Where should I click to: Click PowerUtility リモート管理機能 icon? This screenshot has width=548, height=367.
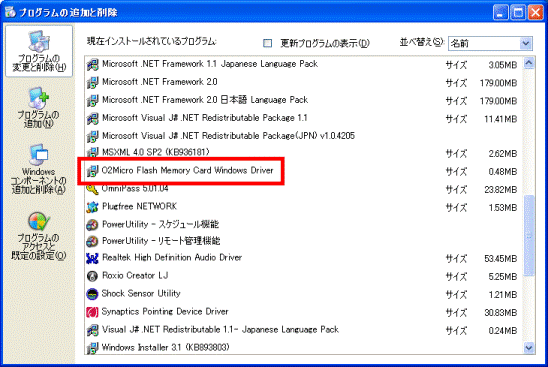tap(92, 241)
